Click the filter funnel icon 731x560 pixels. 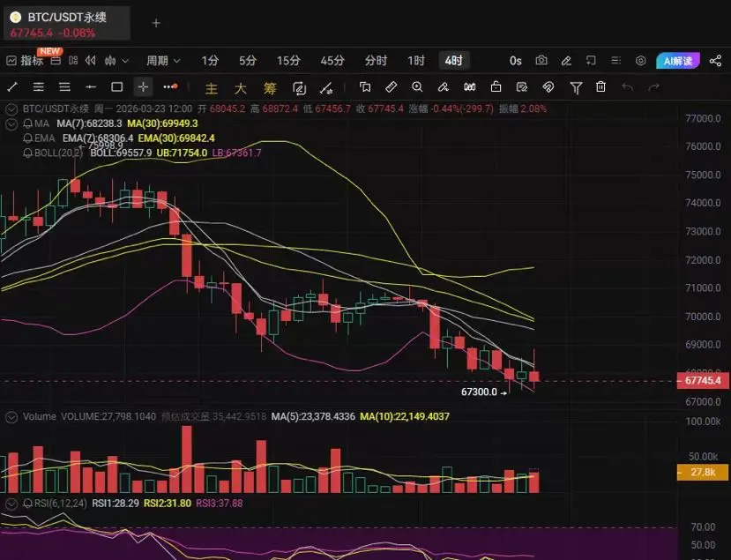[576, 87]
